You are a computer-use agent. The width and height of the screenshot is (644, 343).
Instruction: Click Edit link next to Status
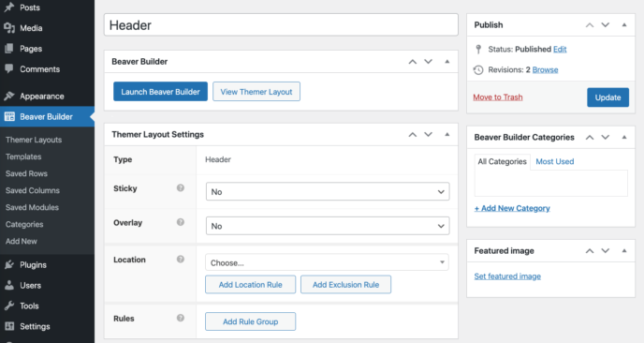pos(560,50)
